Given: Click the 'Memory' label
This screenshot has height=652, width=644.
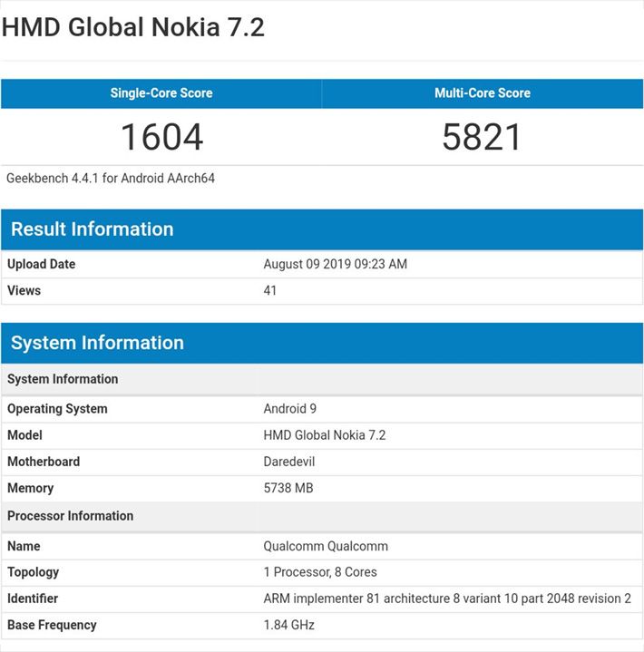Looking at the screenshot, I should click(31, 488).
